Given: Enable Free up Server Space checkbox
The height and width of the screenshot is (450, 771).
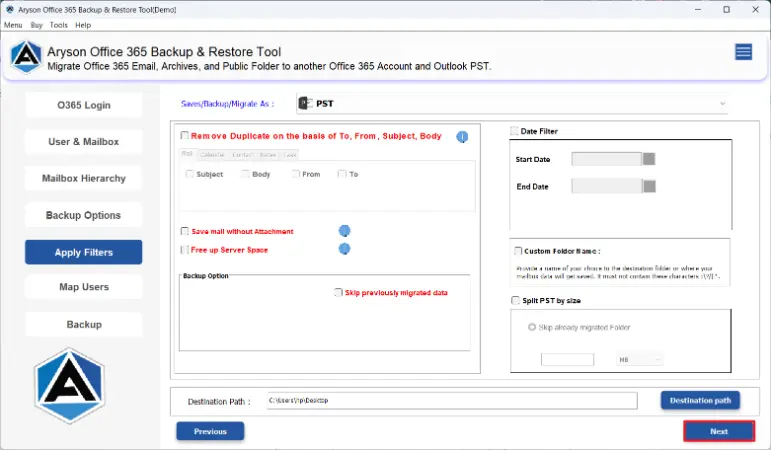Looking at the screenshot, I should point(184,250).
